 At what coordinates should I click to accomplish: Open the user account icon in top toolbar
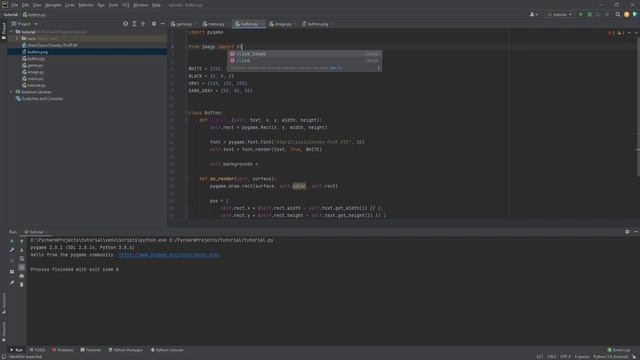(533, 14)
